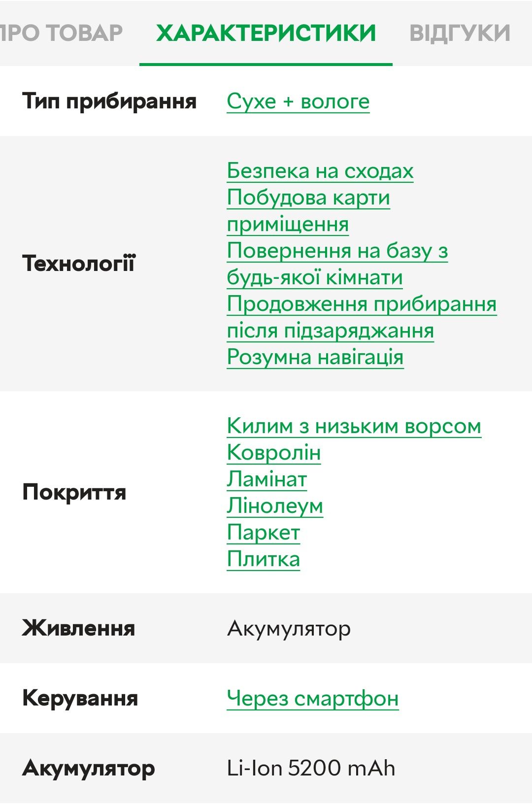Click the Акумулятор power value text
532x807 pixels.
tap(289, 629)
